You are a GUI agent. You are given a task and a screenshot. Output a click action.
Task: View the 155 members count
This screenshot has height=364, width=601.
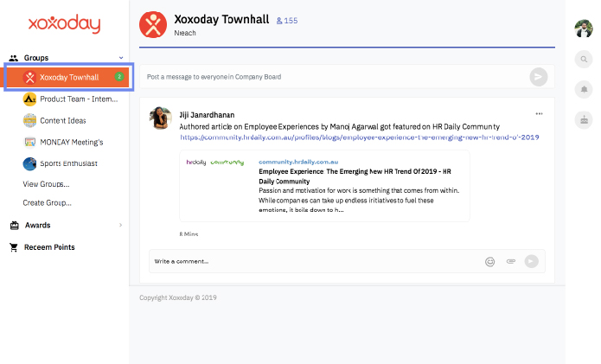pyautogui.click(x=287, y=21)
